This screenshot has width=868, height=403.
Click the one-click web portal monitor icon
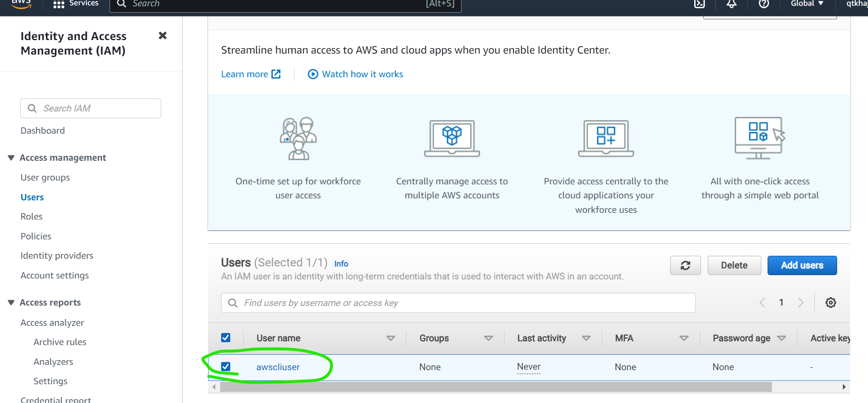[760, 138]
